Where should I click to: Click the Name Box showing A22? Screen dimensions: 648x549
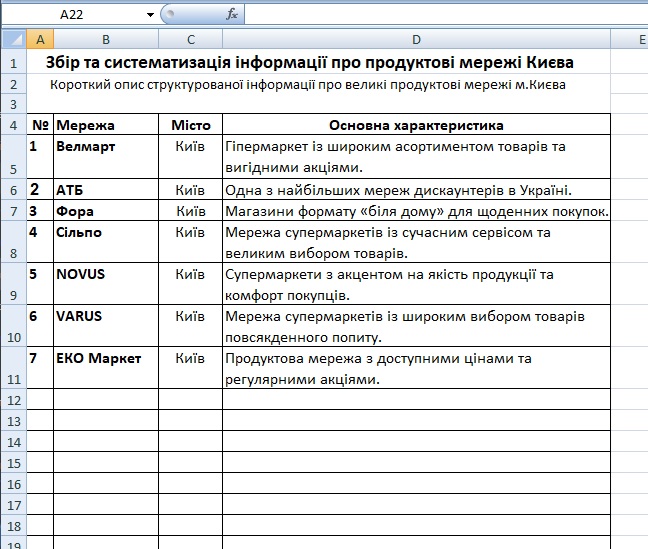click(x=72, y=15)
